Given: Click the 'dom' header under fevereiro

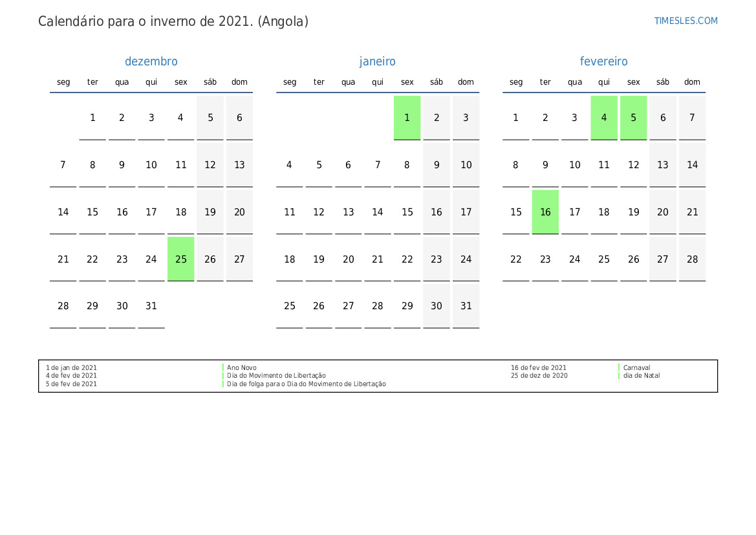Looking at the screenshot, I should point(692,82).
